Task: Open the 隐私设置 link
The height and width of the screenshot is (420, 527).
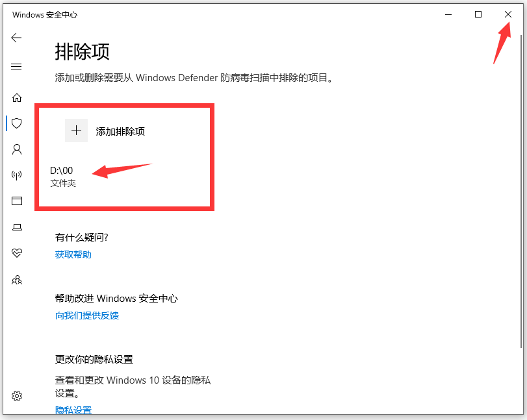Action: click(x=73, y=410)
